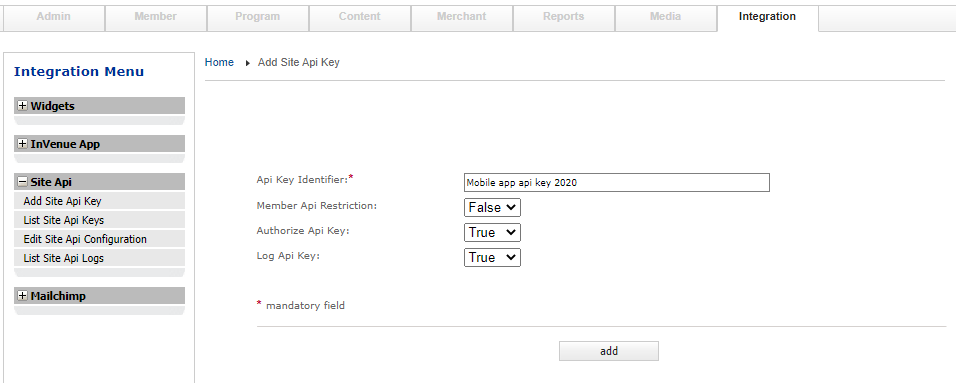Switch to the Member tab
The image size is (956, 383).
click(x=155, y=17)
